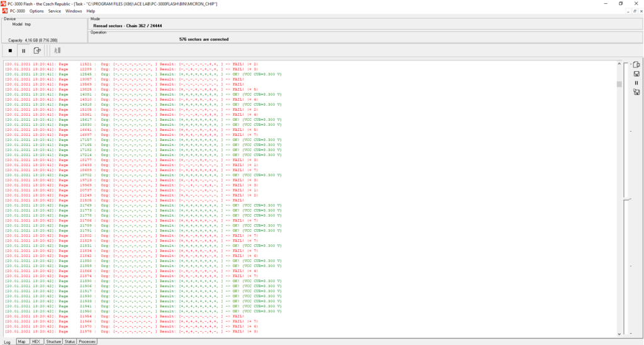644x345 pixels.
Task: Pause the task from the top toolbar
Action: [23, 50]
